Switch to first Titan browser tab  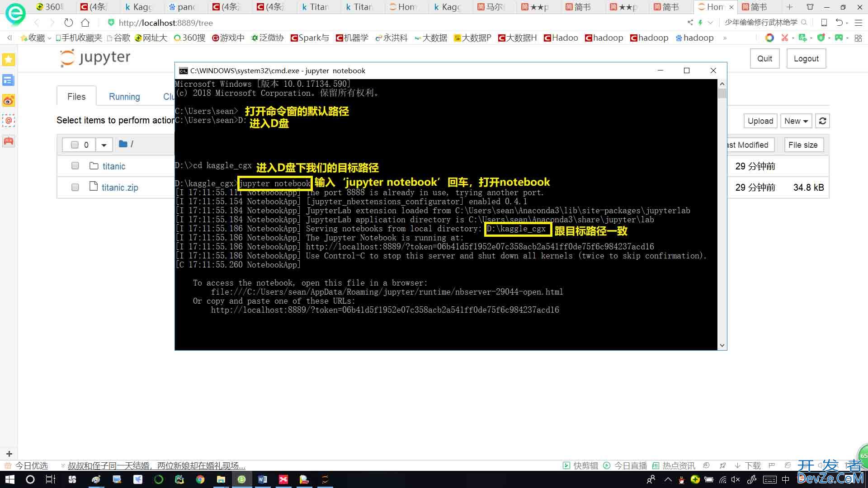click(315, 7)
